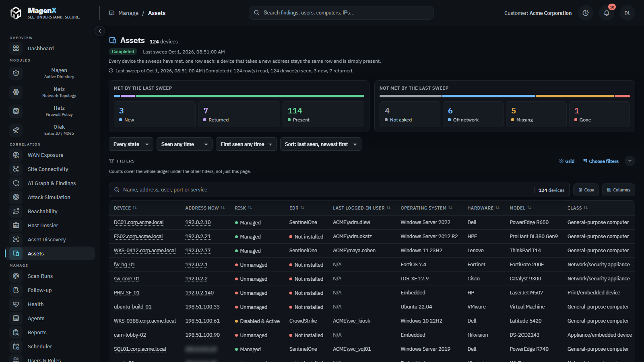Go to WAN Exposure

(x=50, y=155)
